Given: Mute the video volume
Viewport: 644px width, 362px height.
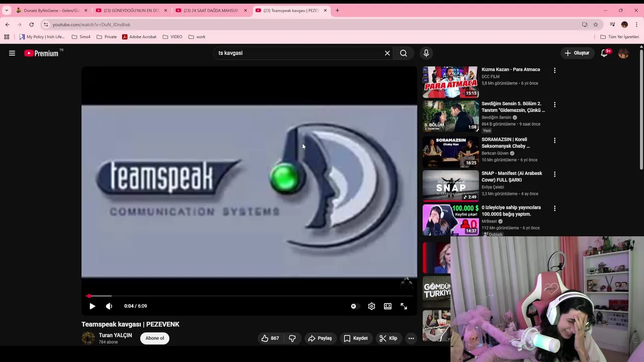Looking at the screenshot, I should pos(109,306).
